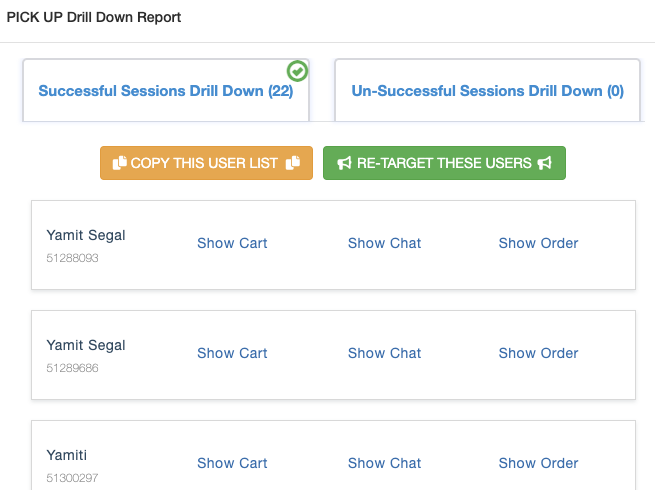The height and width of the screenshot is (490, 655).
Task: Click the right megaphone icon on the green button
Action: pyautogui.click(x=545, y=163)
